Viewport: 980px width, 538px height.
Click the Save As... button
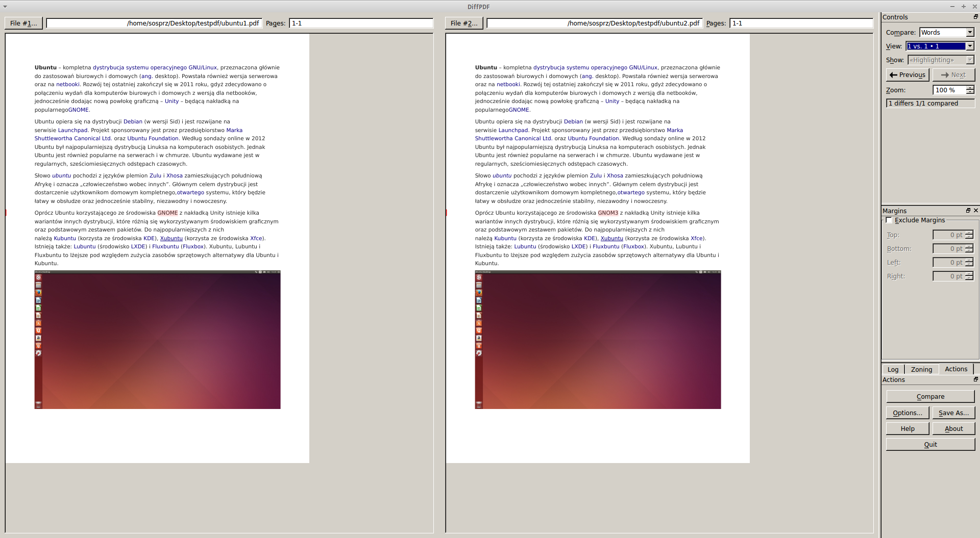coord(953,413)
